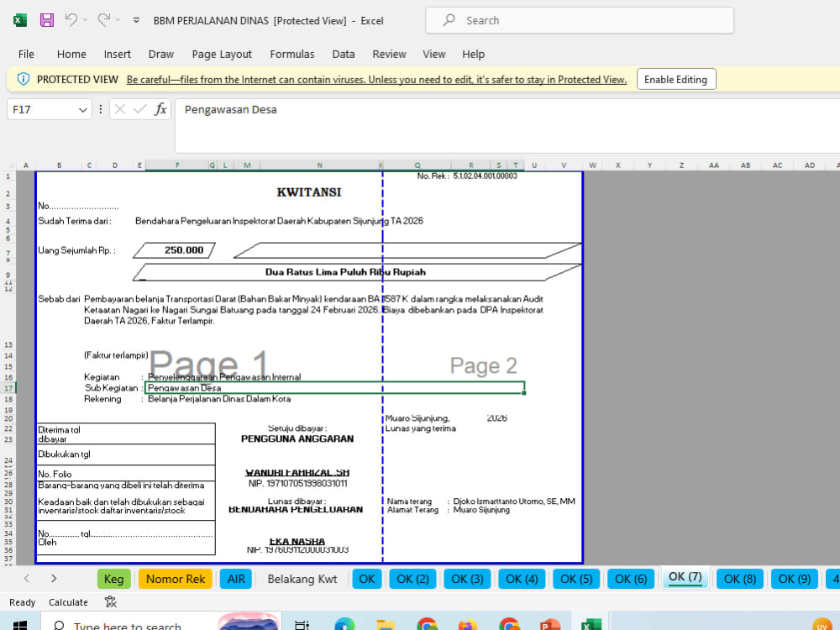Select row header 17
Image resolution: width=840 pixels, height=630 pixels.
(x=8, y=388)
